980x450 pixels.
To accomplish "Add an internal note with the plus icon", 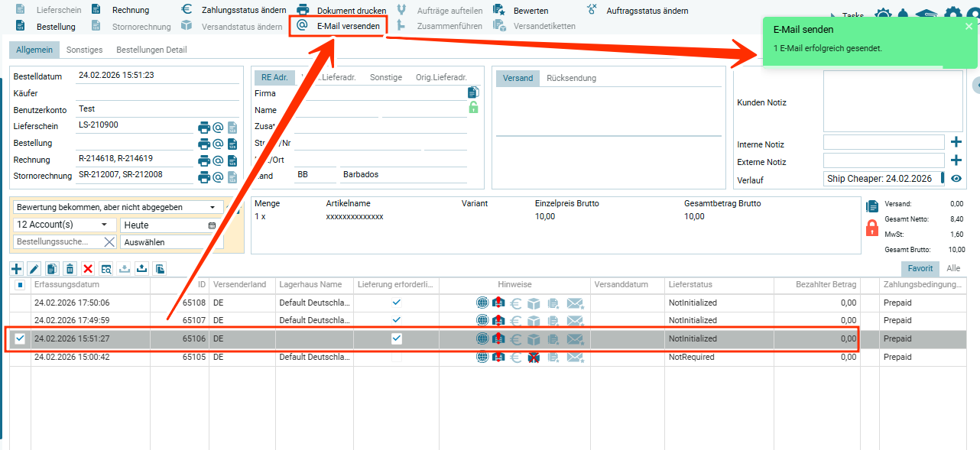I will coord(956,142).
